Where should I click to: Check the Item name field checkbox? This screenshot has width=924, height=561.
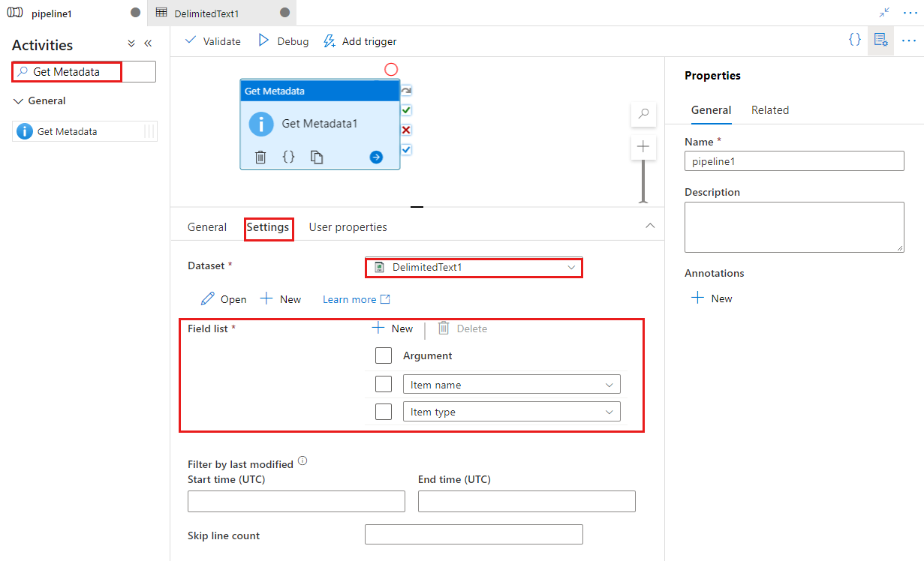tap(384, 383)
